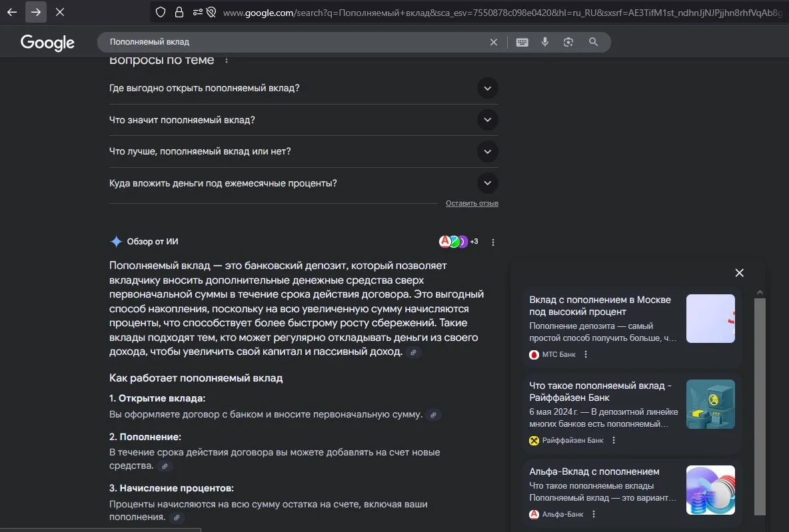This screenshot has width=789, height=532.
Task: Close the sources side panel
Action: [x=739, y=272]
